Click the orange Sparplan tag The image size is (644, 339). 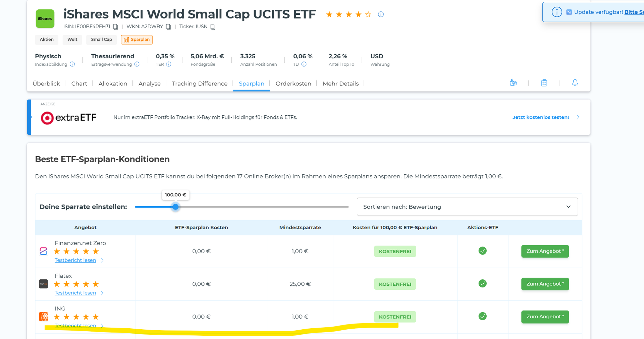[x=137, y=40]
